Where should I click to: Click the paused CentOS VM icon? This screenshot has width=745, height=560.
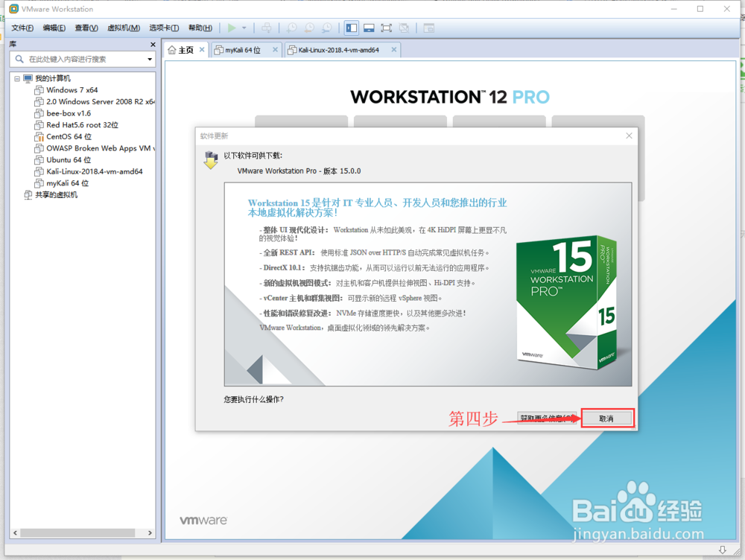point(39,136)
